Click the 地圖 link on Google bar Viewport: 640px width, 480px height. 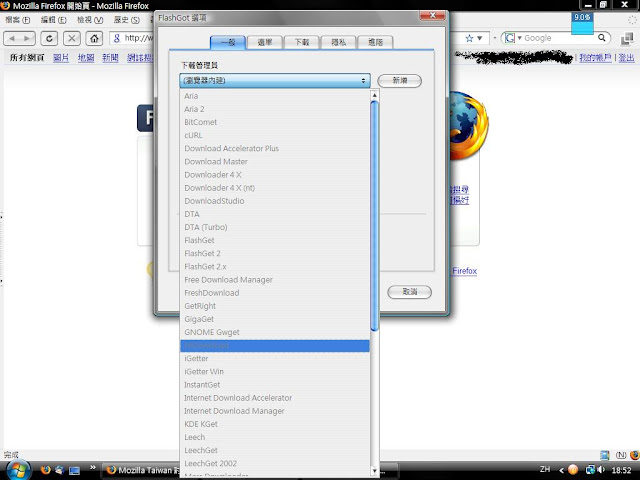(x=86, y=58)
